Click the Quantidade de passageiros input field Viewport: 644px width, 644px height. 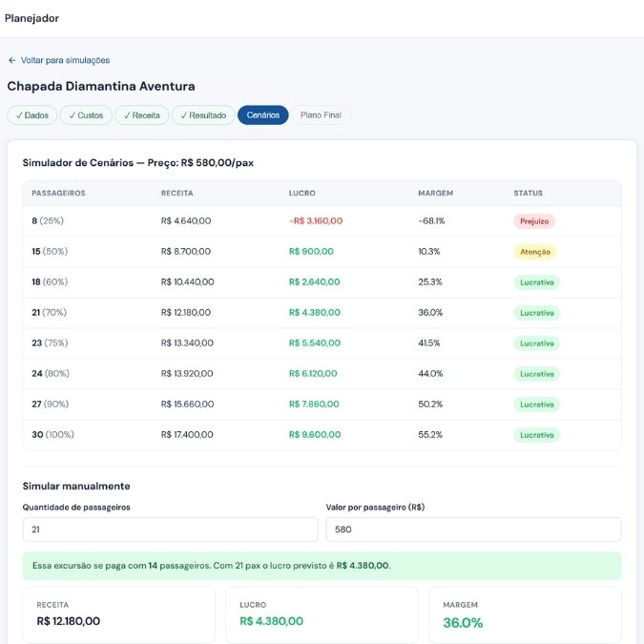pyautogui.click(x=170, y=530)
